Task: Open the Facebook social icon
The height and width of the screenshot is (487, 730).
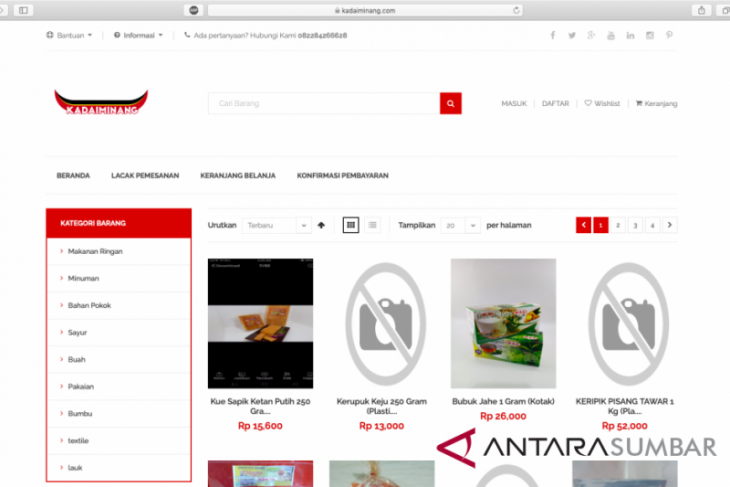Action: (552, 35)
